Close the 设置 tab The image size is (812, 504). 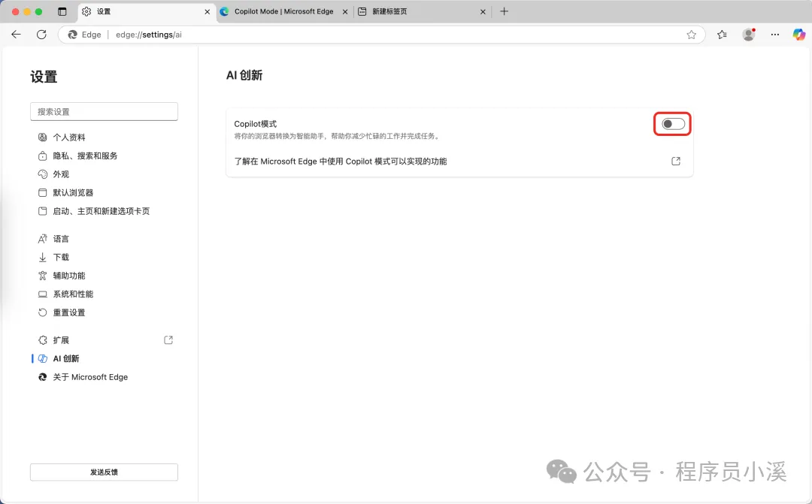[208, 11]
